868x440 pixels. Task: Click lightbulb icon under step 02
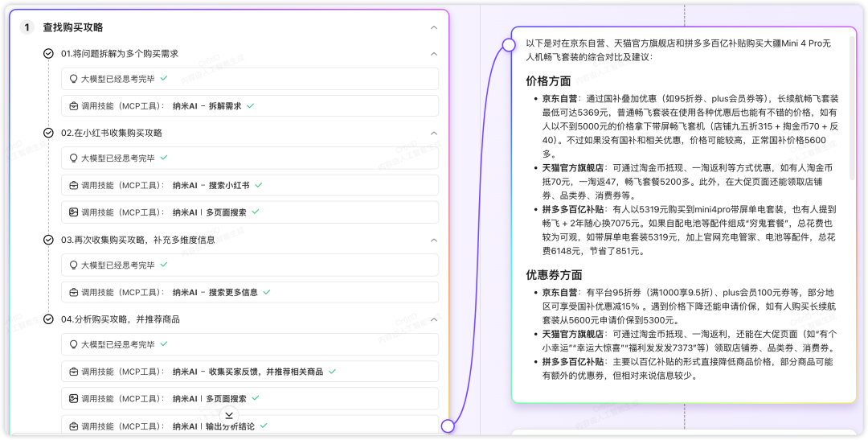pos(73,158)
